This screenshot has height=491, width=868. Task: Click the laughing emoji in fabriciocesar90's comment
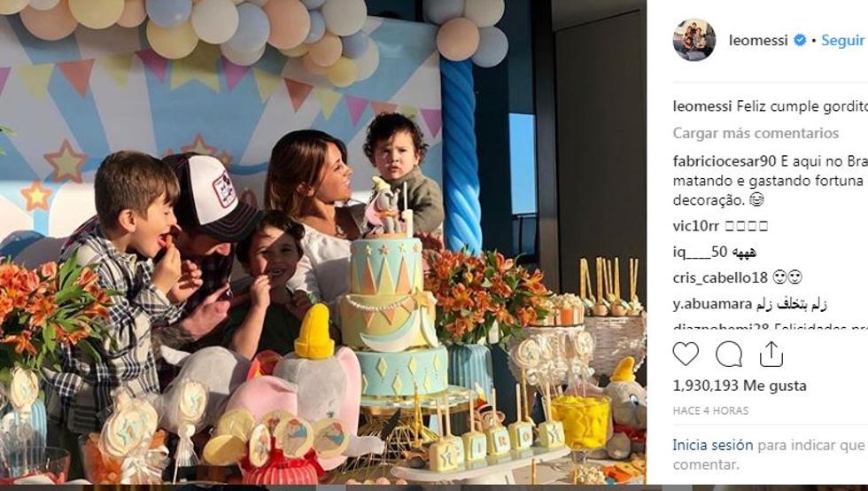(756, 200)
